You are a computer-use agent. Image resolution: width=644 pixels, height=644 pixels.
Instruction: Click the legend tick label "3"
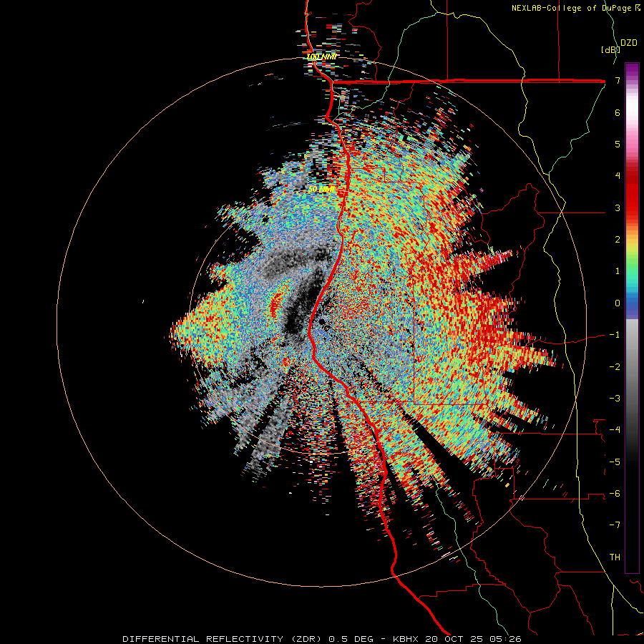[618, 208]
